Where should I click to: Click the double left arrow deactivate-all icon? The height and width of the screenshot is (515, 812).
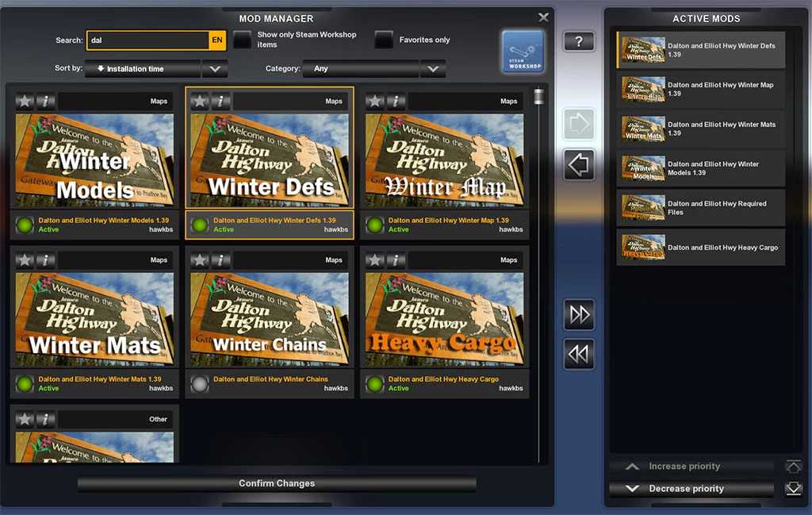pyautogui.click(x=579, y=354)
